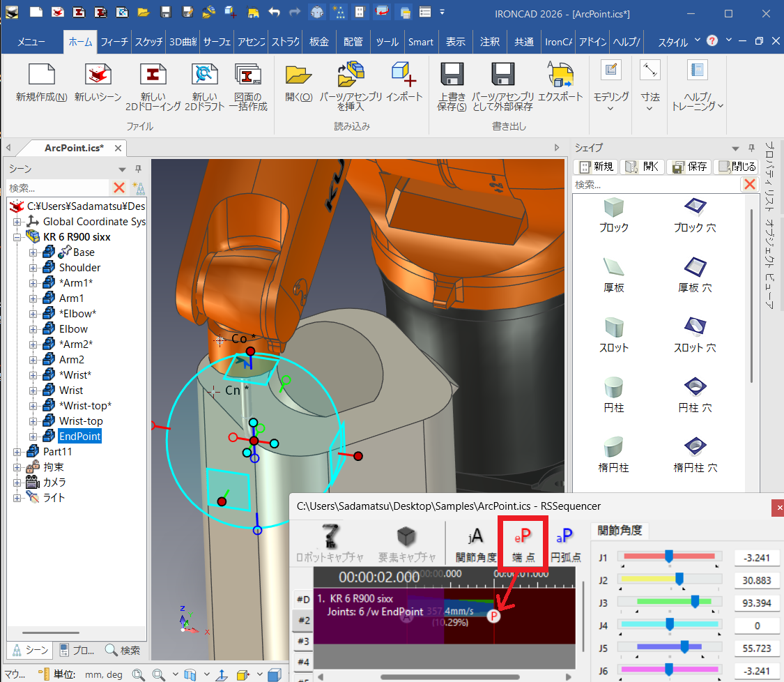Click the 関節角度 jA icon
The height and width of the screenshot is (682, 784).
475,536
